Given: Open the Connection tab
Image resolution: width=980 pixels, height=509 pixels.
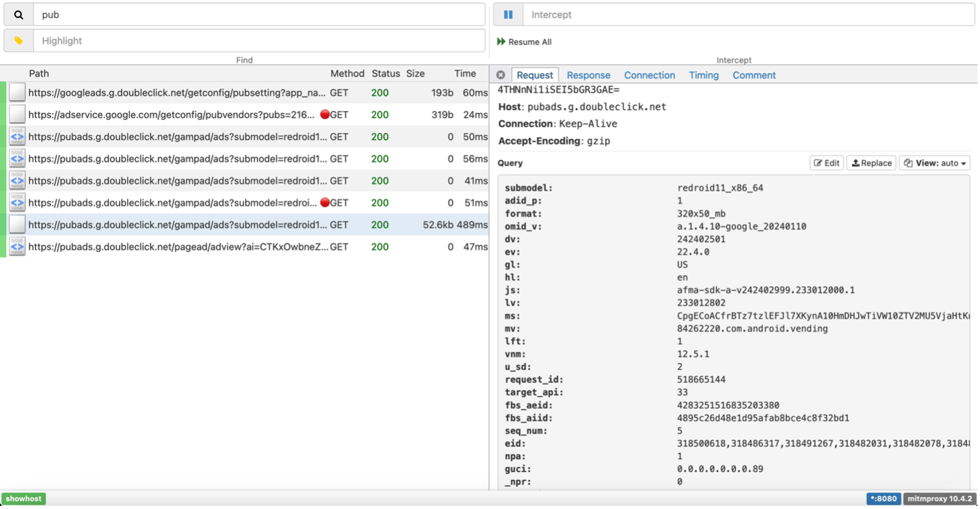Looking at the screenshot, I should 649,75.
